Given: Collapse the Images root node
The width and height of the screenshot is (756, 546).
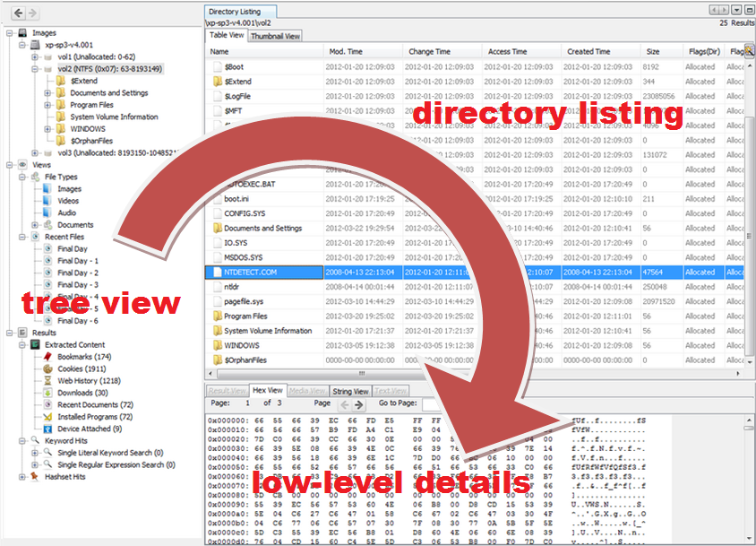Looking at the screenshot, I should pos(9,33).
